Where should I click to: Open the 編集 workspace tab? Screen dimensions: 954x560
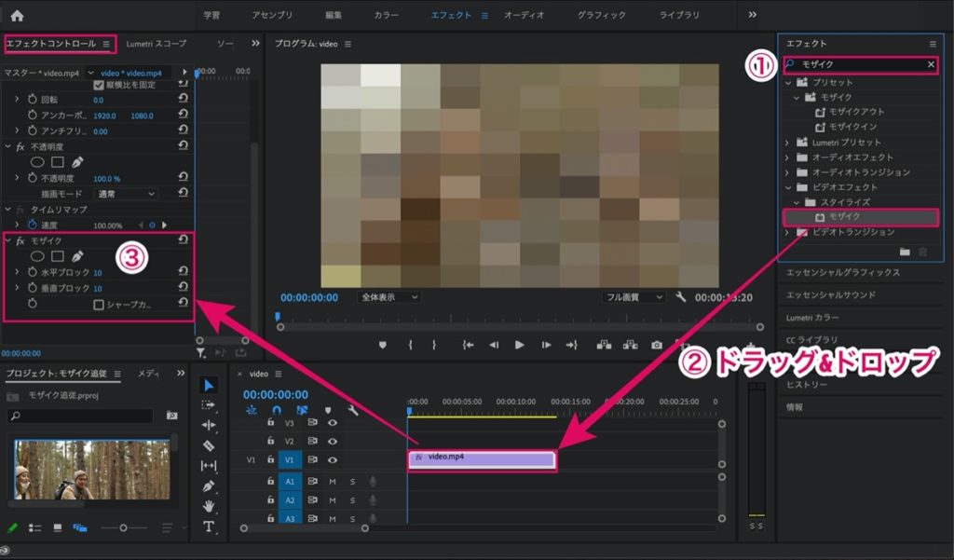click(334, 15)
